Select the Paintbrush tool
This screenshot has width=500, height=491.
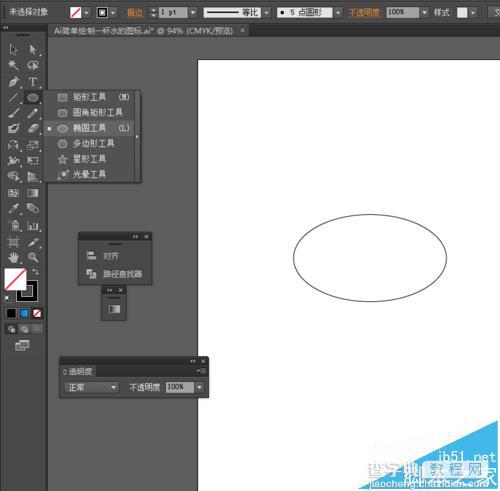click(x=14, y=113)
